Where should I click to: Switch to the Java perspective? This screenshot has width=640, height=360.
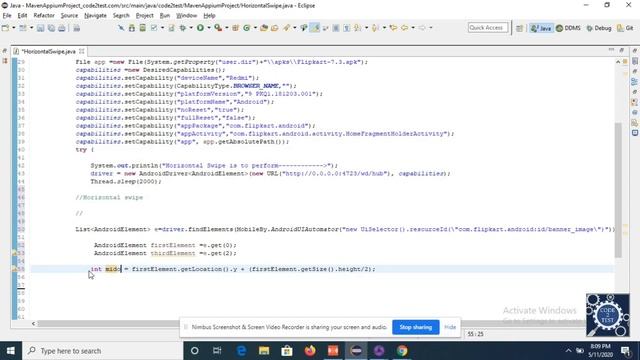[x=542, y=28]
